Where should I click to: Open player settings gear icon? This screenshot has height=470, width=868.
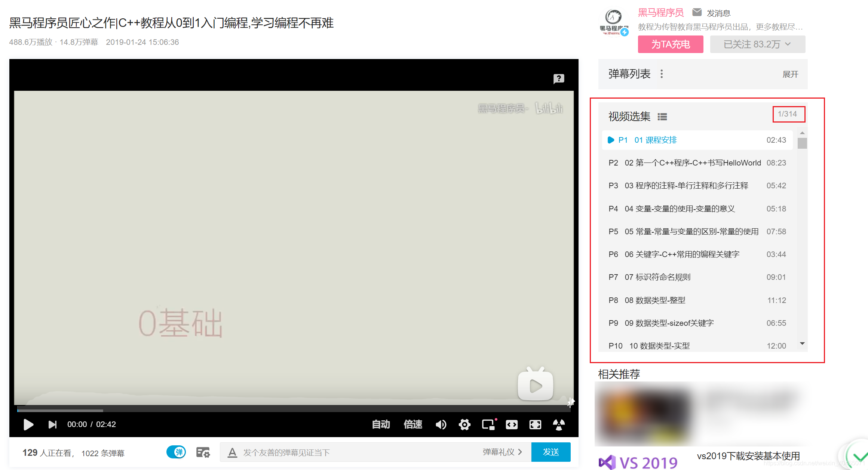point(464,424)
